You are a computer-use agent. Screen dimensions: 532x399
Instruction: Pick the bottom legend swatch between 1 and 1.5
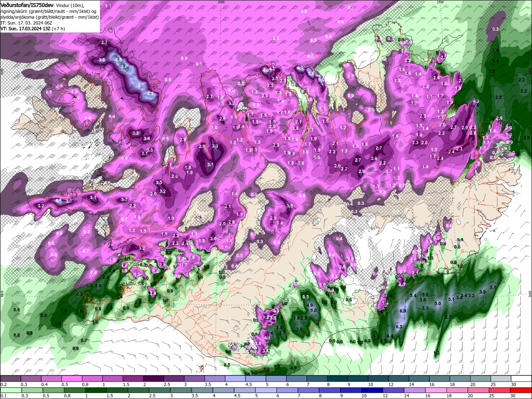tap(96, 390)
